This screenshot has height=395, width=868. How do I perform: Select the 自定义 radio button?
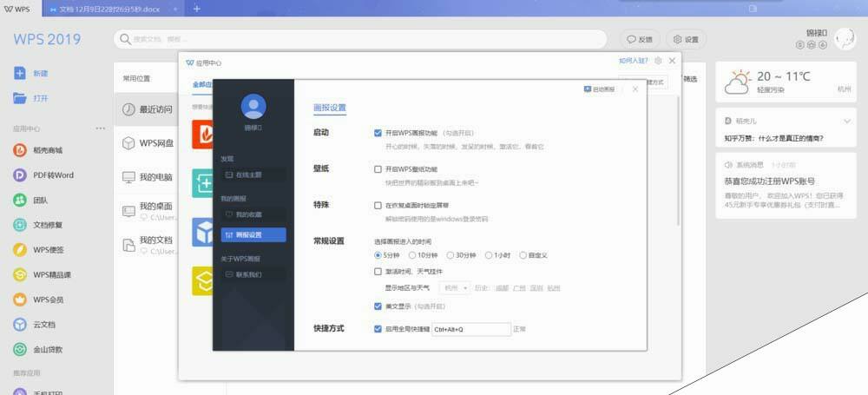point(523,255)
